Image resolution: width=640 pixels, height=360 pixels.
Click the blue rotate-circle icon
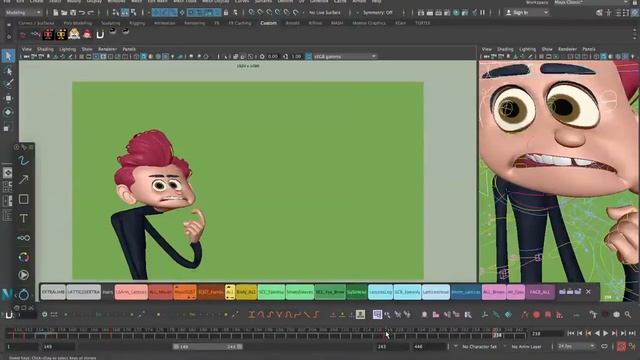(x=23, y=294)
